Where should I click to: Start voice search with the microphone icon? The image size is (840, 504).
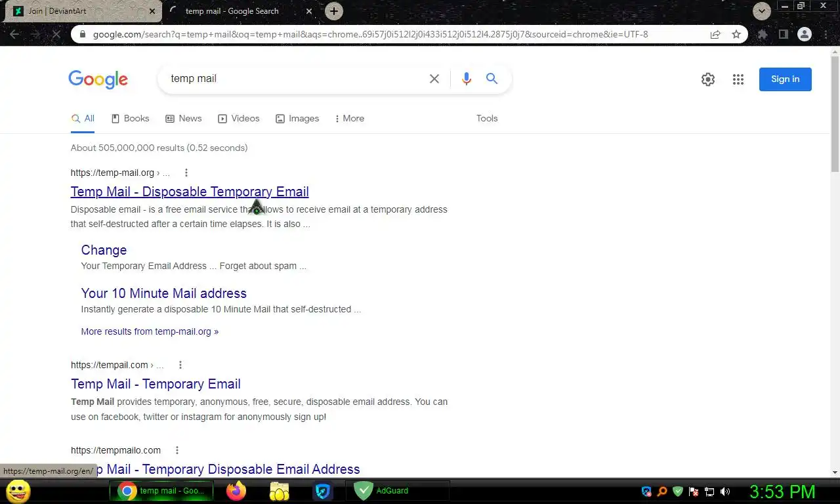[x=467, y=79]
